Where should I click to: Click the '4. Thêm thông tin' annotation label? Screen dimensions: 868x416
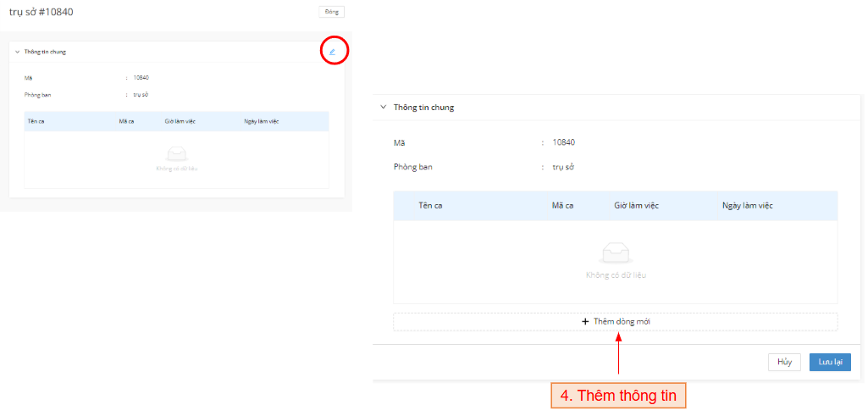(x=618, y=396)
